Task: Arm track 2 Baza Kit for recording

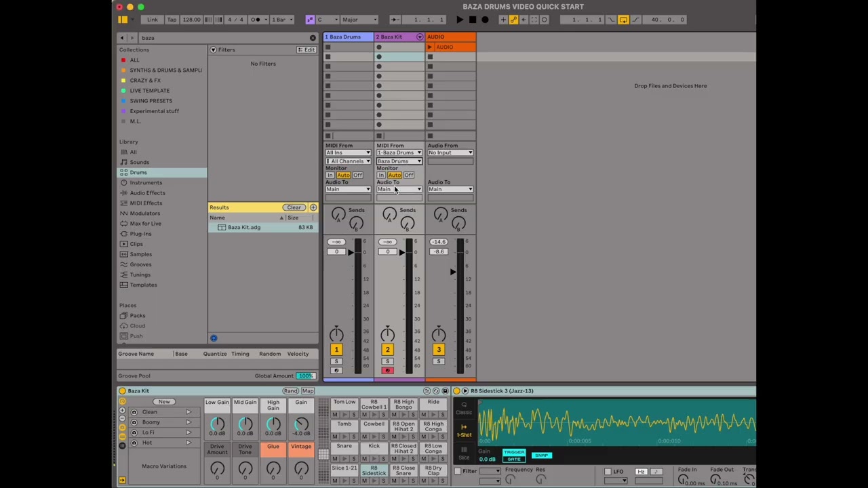Action: pos(387,371)
